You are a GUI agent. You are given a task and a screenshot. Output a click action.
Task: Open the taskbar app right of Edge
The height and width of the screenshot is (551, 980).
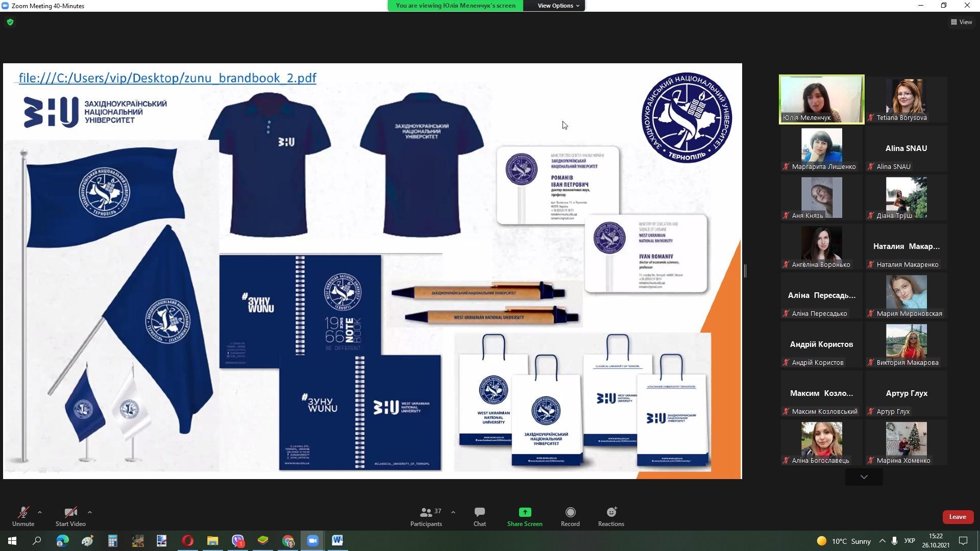click(87, 541)
